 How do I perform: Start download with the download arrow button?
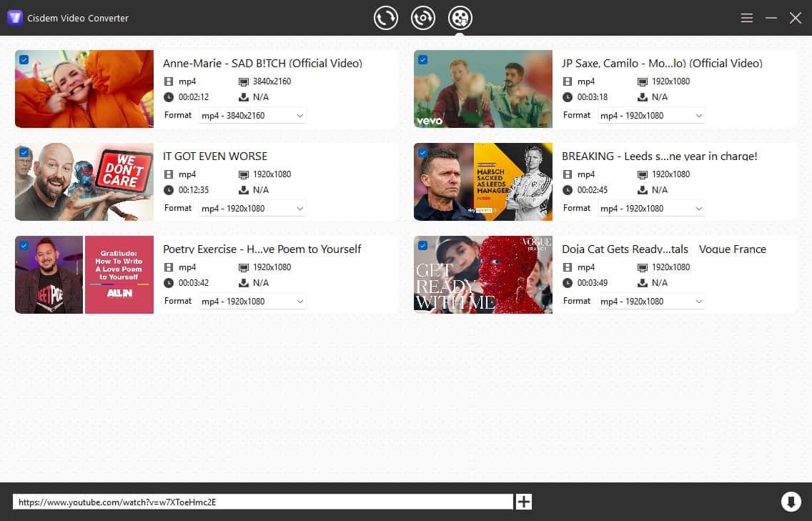(791, 501)
